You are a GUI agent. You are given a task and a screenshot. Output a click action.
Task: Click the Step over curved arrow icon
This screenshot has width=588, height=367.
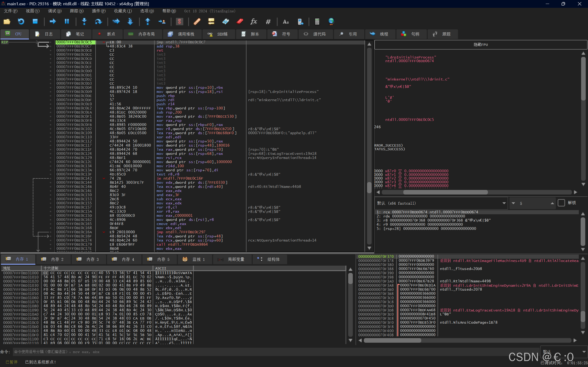[98, 22]
